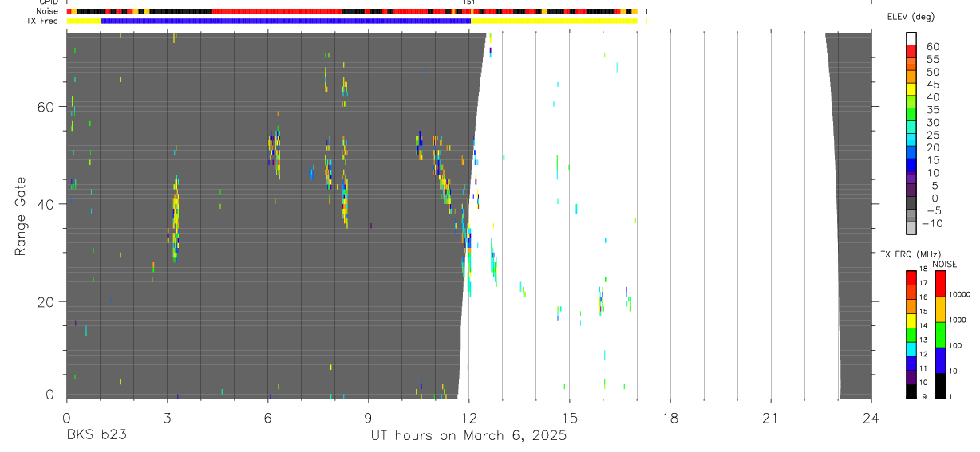This screenshot has height=452, width=980.
Task: Click the 'Range Gate' y-axis label
Action: [x=20, y=216]
